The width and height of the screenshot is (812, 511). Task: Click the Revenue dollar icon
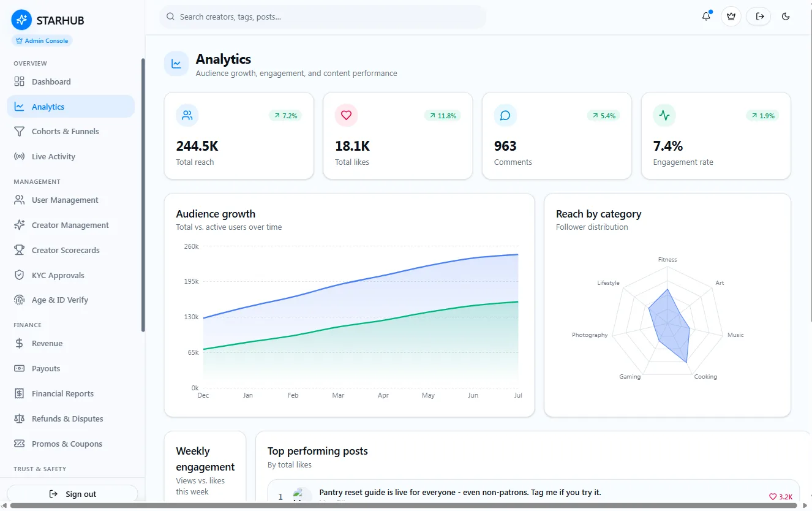pyautogui.click(x=20, y=343)
